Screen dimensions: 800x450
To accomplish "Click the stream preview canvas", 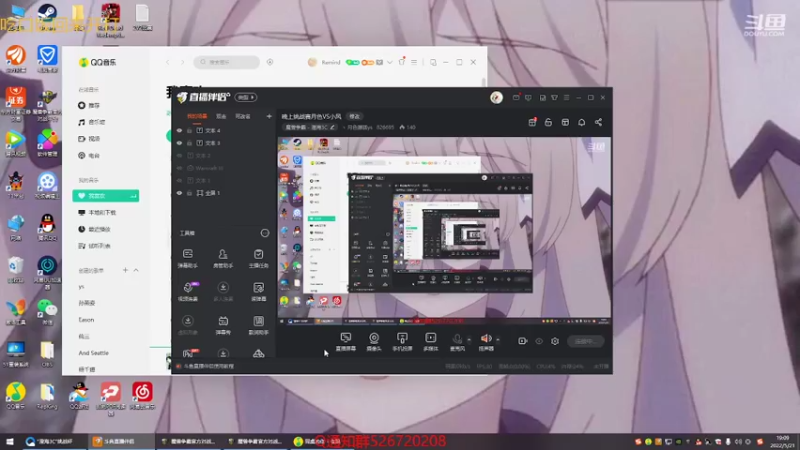I will (444, 231).
